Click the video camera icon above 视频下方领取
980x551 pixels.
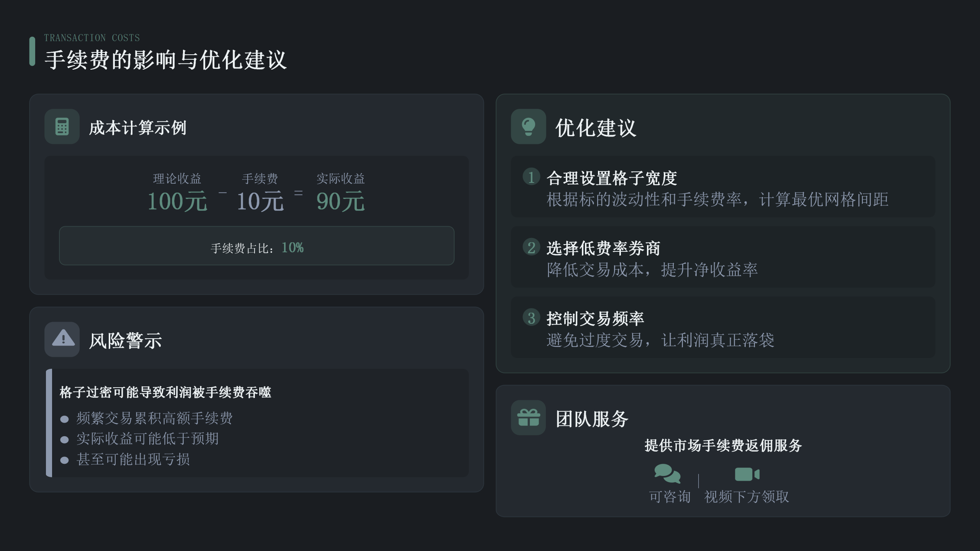(x=746, y=474)
